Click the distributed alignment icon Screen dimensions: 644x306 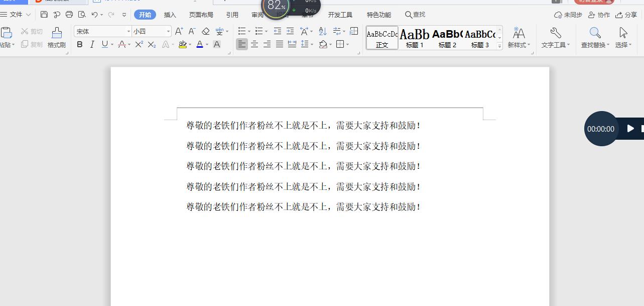tap(292, 44)
